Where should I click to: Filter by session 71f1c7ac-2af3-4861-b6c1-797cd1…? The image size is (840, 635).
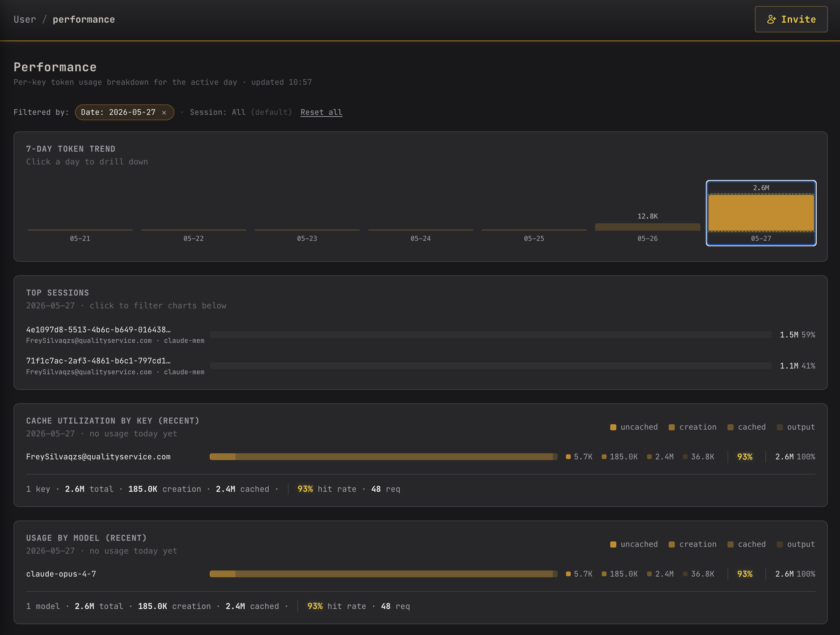coord(98,361)
